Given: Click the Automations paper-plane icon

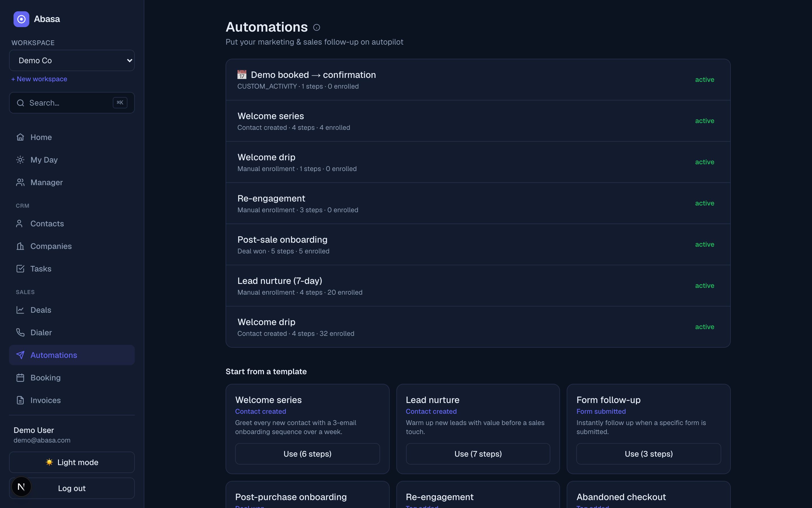Looking at the screenshot, I should (x=20, y=355).
